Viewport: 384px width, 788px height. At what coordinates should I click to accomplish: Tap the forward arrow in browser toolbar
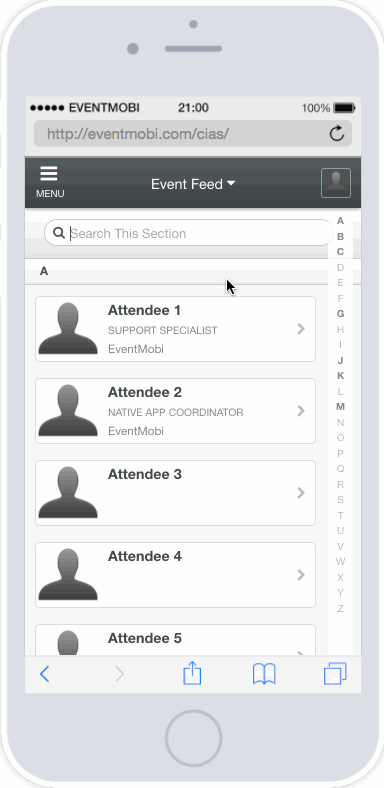point(119,674)
